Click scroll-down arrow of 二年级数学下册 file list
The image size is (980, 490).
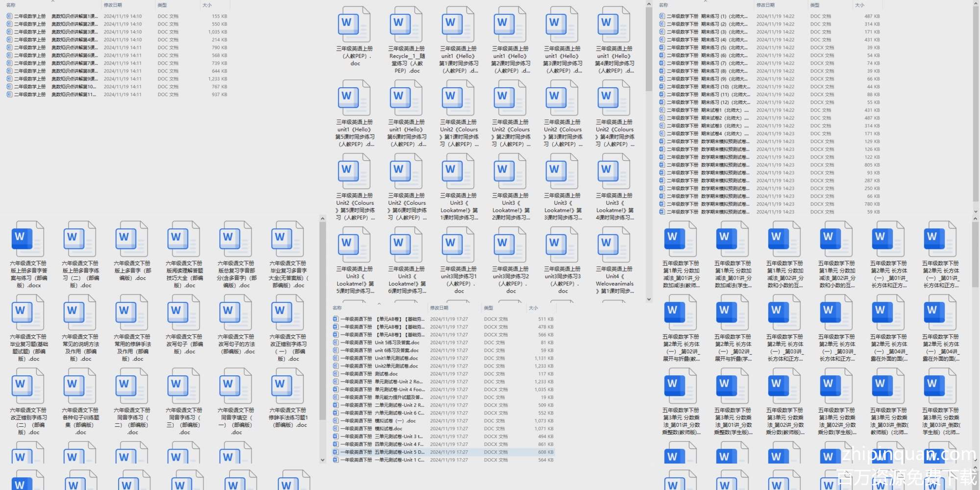coord(975,212)
